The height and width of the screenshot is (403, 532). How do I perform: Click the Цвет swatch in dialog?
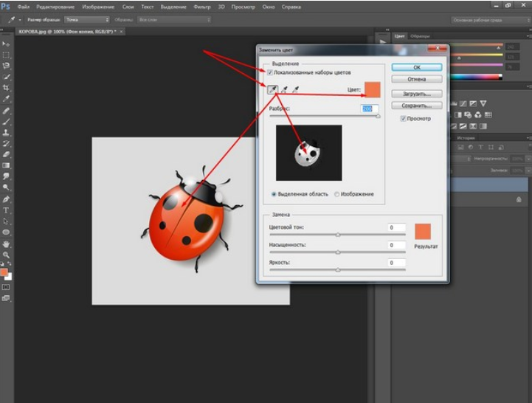pyautogui.click(x=372, y=89)
